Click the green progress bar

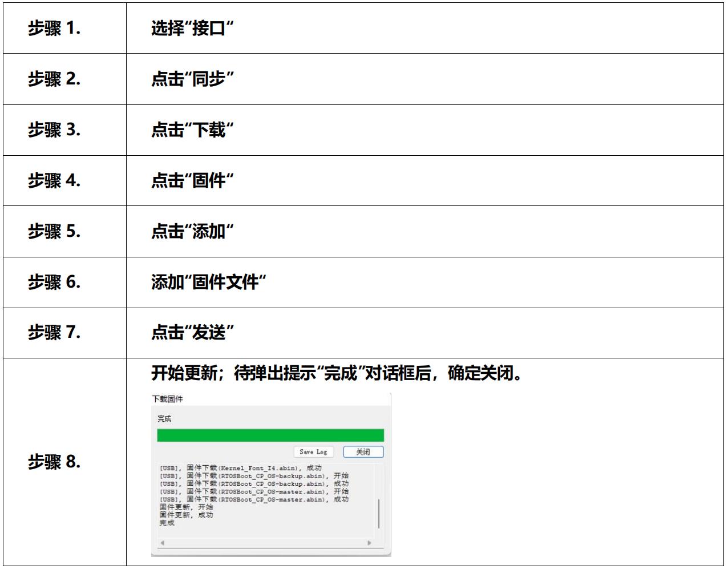[x=270, y=435]
